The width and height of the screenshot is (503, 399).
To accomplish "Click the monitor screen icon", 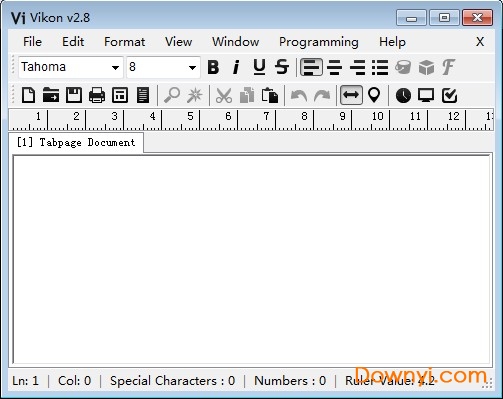I will click(426, 95).
